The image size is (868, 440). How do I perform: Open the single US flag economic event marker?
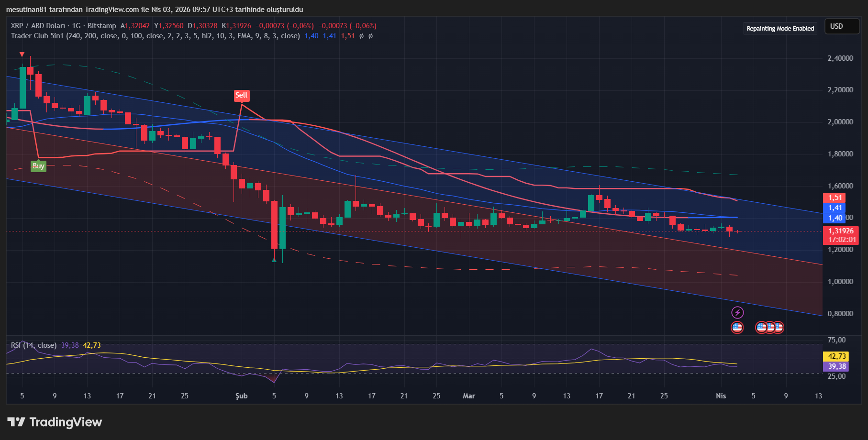[x=737, y=328]
